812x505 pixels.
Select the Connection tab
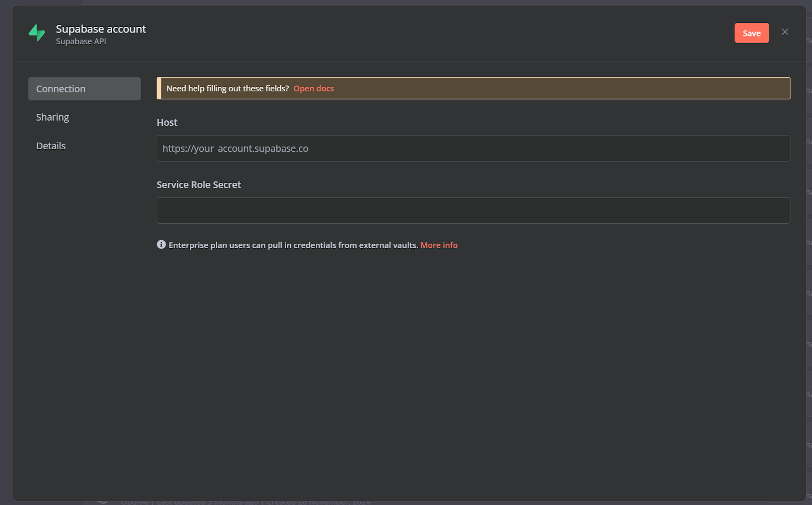(x=84, y=89)
